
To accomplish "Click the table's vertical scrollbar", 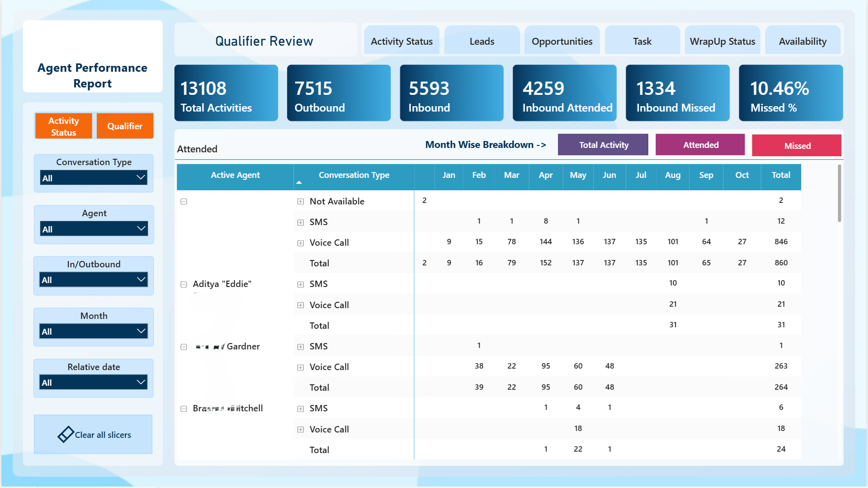I will click(x=839, y=193).
